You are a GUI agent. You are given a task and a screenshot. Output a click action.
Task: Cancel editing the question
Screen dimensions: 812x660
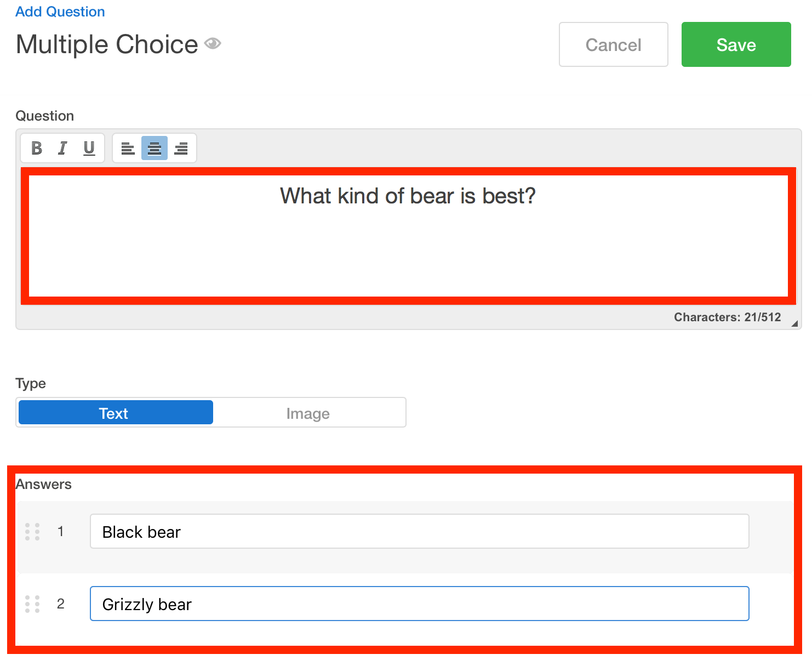[x=613, y=44]
